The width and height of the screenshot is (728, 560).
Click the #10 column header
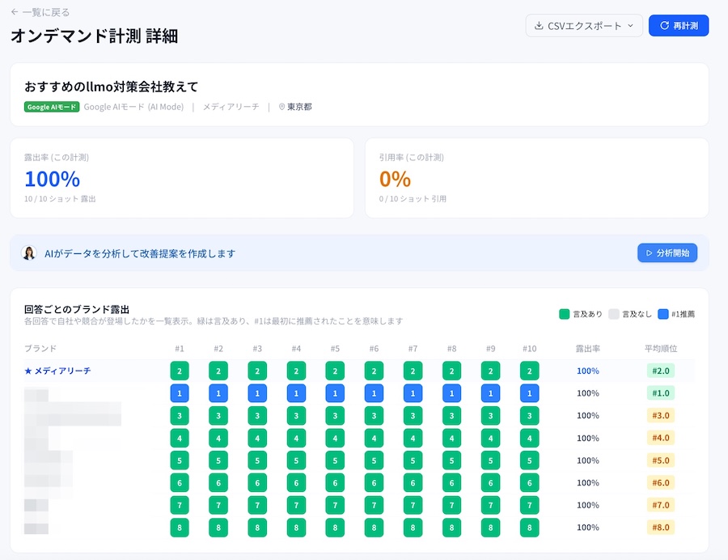tap(529, 348)
